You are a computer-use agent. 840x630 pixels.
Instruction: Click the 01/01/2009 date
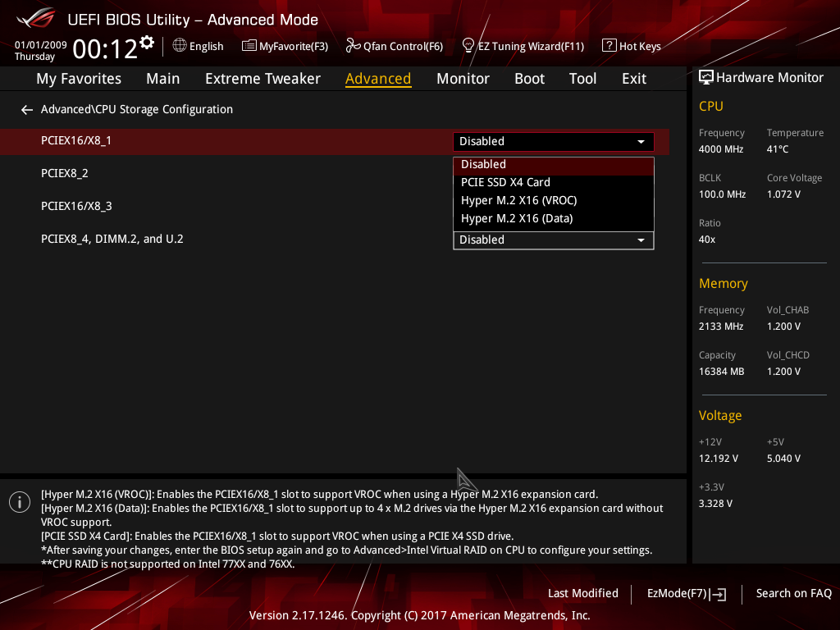(x=41, y=45)
